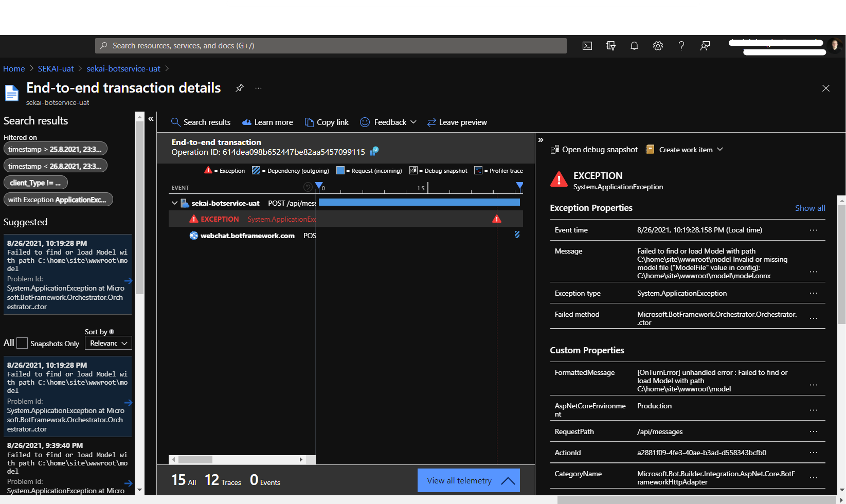
Task: Open Azure Cloud Shell terminal
Action: (x=587, y=46)
